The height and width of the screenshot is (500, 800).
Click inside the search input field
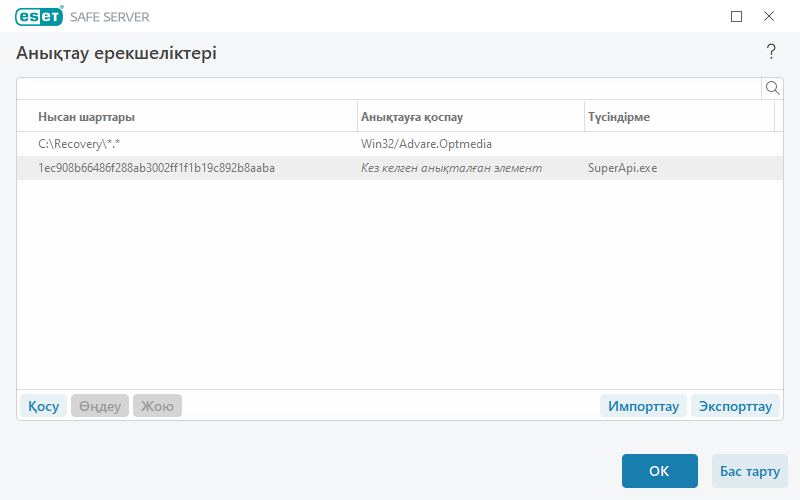pyautogui.click(x=389, y=88)
